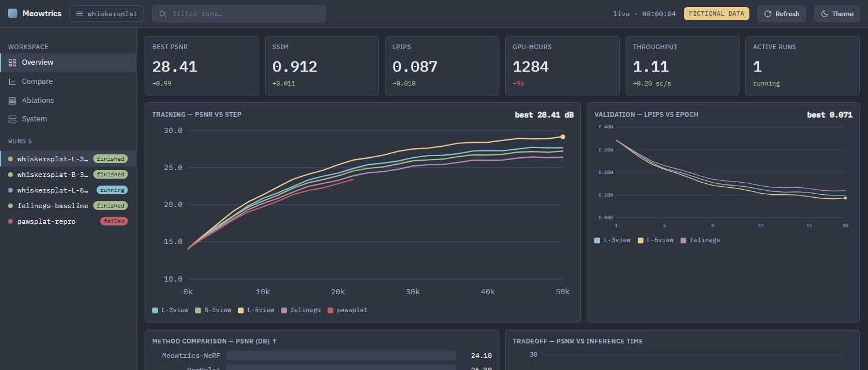Select the felinegs-baseline run

(68, 206)
